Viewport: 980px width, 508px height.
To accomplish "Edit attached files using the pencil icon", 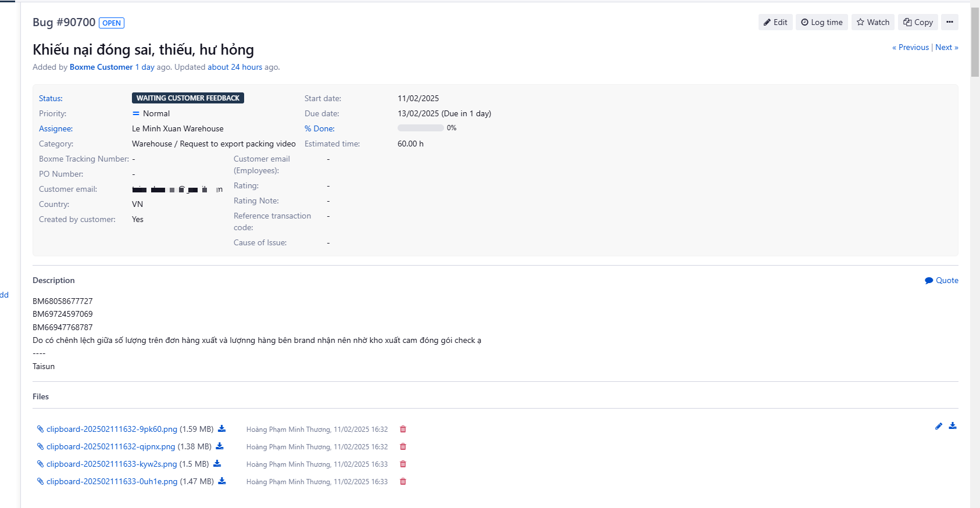I will [x=938, y=426].
